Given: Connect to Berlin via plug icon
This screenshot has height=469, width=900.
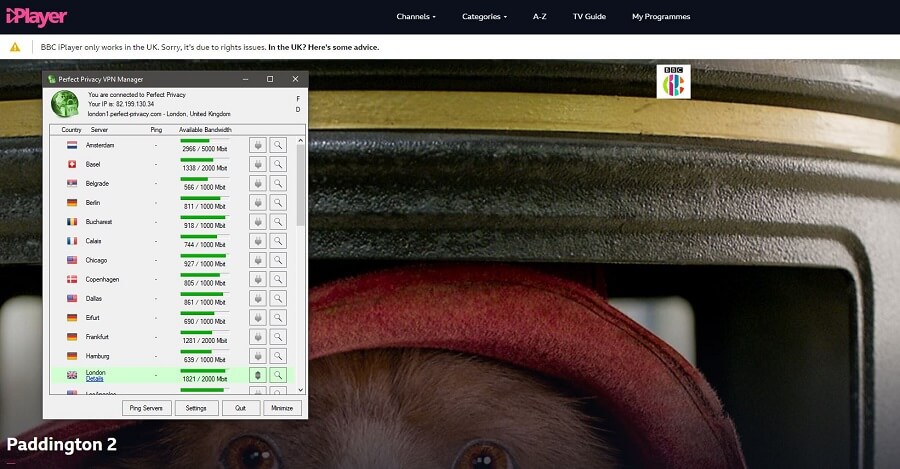Looking at the screenshot, I should coord(258,203).
